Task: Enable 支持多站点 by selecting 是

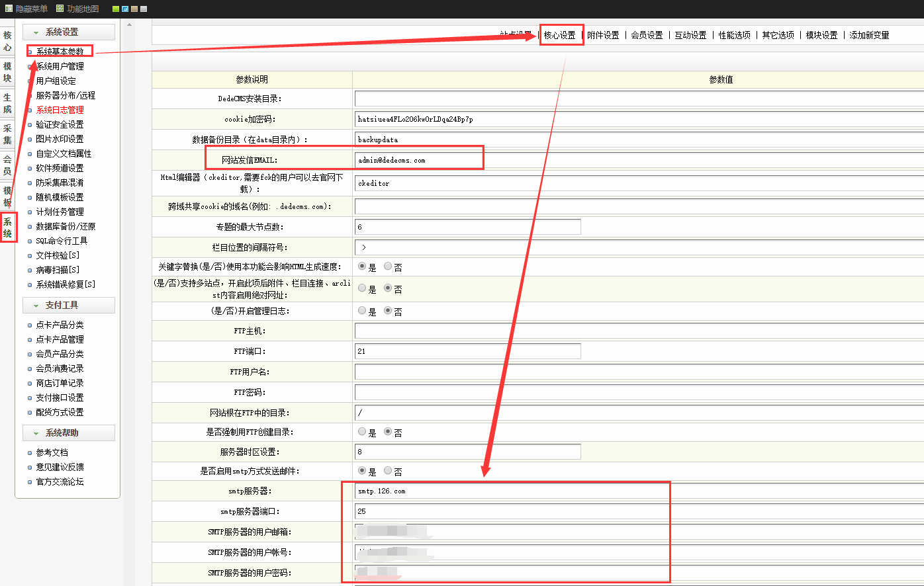Action: coord(362,288)
